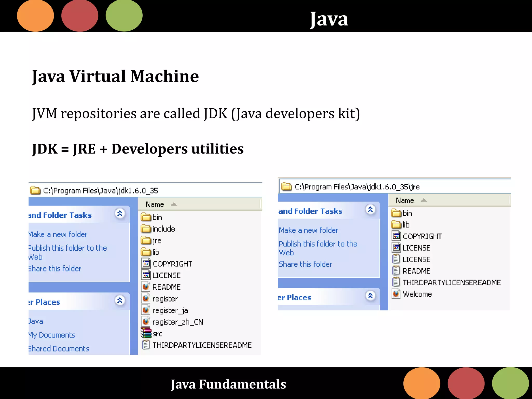The width and height of the screenshot is (532, 399).
Task: Open the Welcome file icon in jre window
Action: click(x=396, y=294)
